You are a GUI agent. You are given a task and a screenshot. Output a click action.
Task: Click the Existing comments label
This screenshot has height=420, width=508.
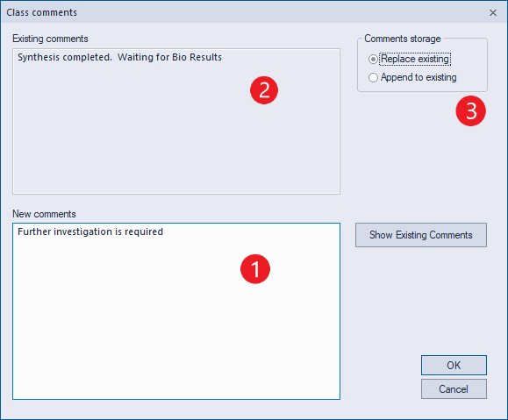[x=50, y=39]
